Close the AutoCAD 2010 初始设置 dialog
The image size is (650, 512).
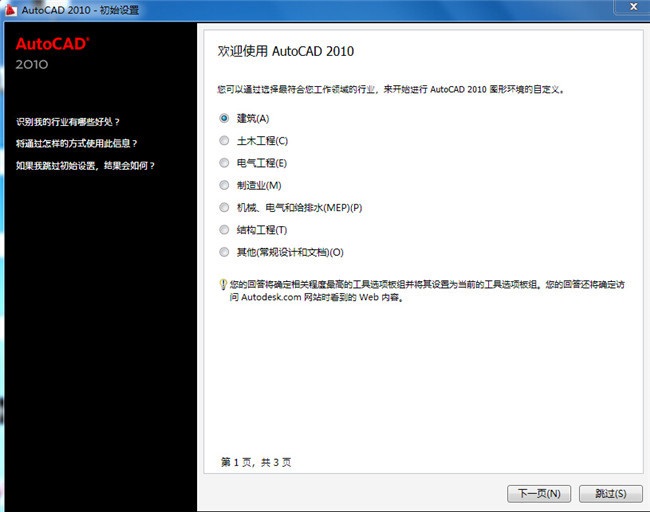coord(633,7)
